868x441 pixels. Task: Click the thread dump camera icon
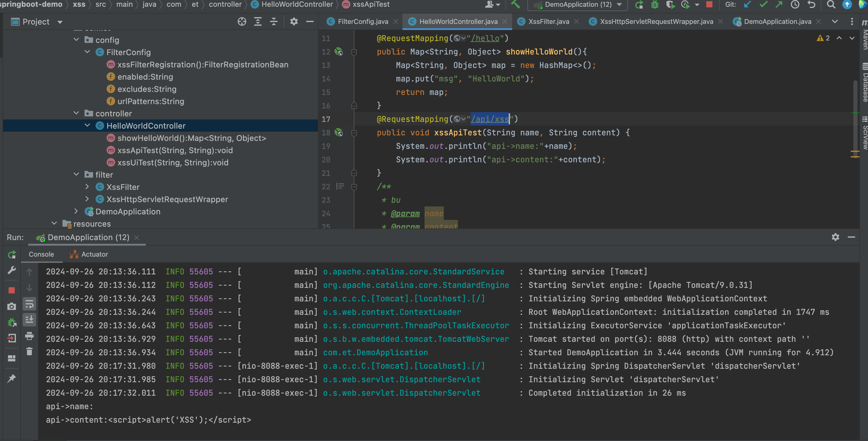point(11,306)
